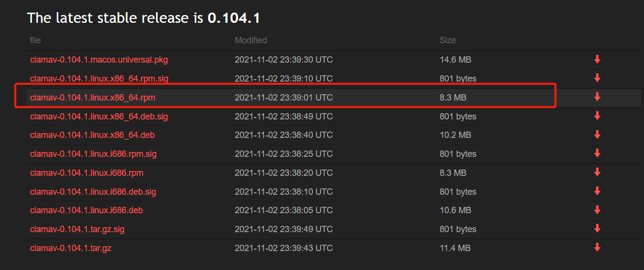The width and height of the screenshot is (644, 270).
Task: Click the 'Size' column header
Action: [x=448, y=40]
